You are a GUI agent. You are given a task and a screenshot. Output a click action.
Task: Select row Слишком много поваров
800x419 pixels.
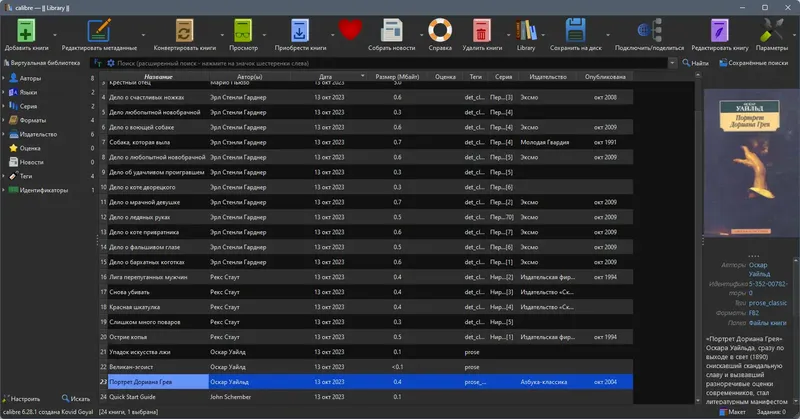click(366, 322)
